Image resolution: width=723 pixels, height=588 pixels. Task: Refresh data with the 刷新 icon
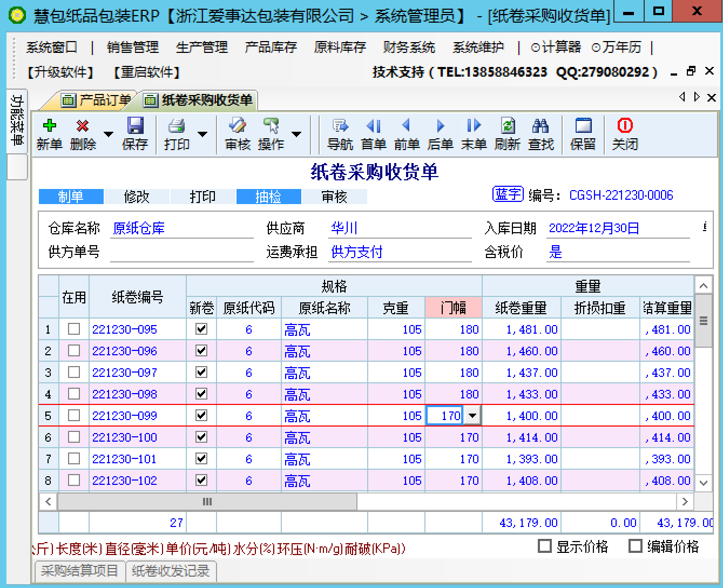coord(507,126)
